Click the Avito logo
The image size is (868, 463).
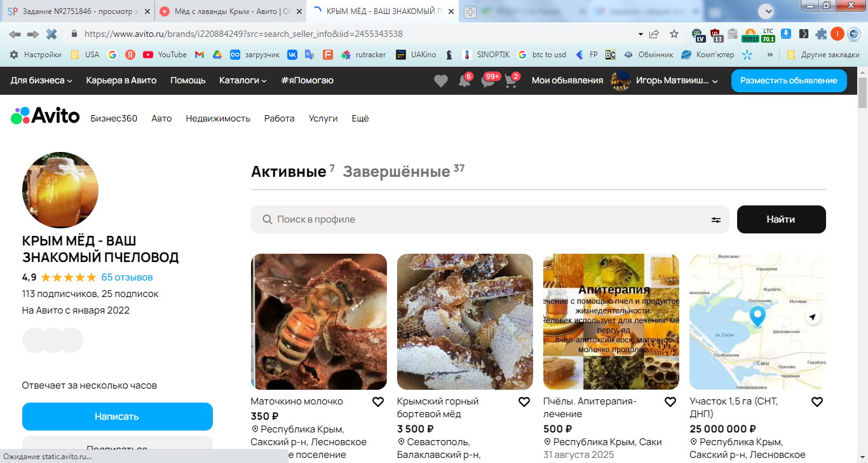coord(45,116)
